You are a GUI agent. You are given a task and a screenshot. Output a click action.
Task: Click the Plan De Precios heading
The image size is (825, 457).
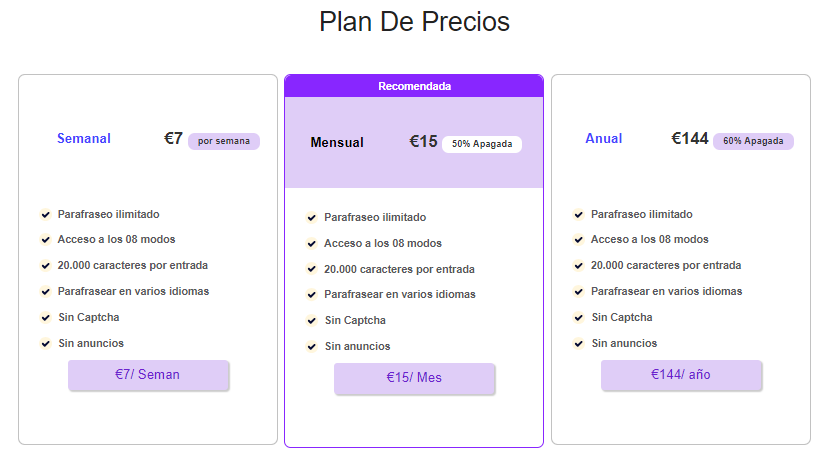(x=415, y=22)
